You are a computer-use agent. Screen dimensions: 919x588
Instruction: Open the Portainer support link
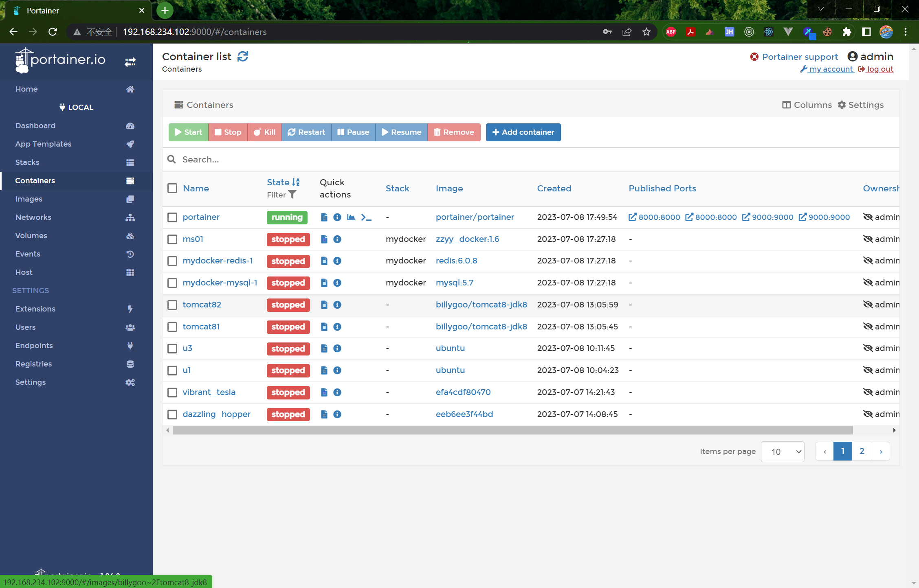coord(794,57)
